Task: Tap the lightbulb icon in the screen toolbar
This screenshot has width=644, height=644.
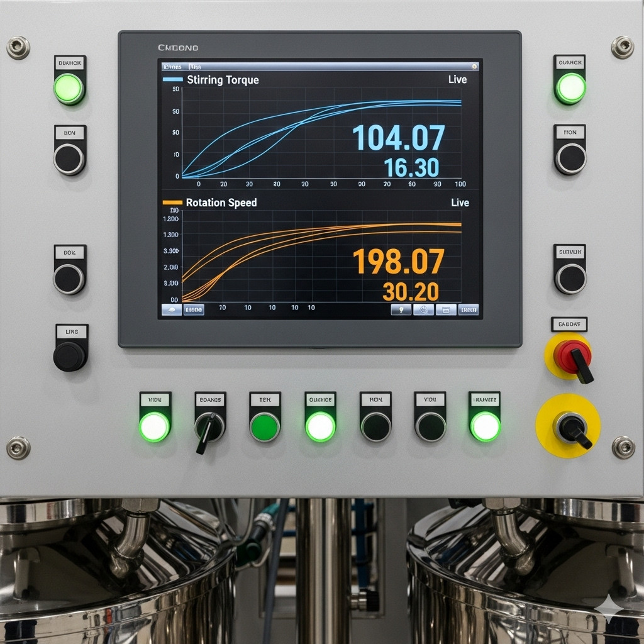Action: tap(401, 309)
